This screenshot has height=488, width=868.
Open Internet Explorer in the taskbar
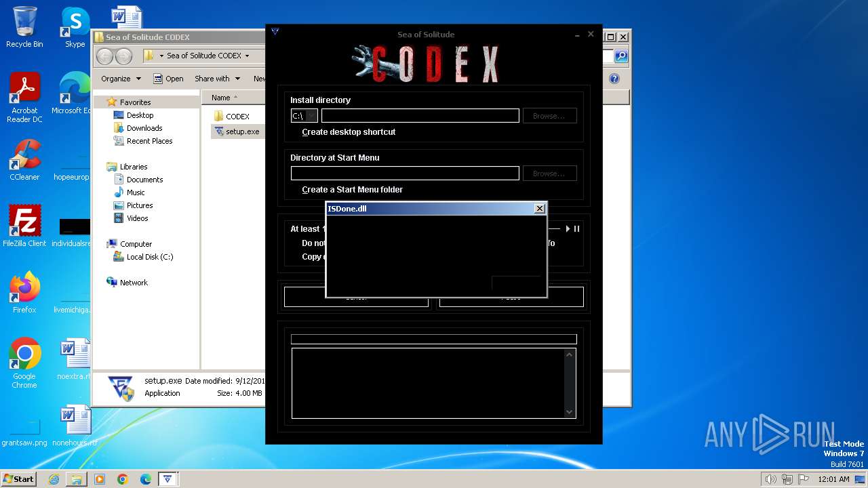[x=54, y=479]
